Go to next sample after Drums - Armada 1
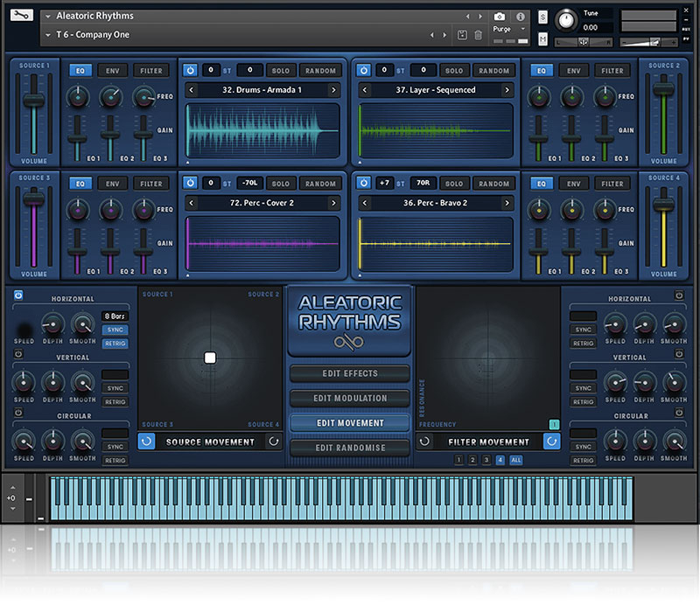The width and height of the screenshot is (700, 612). click(x=333, y=90)
